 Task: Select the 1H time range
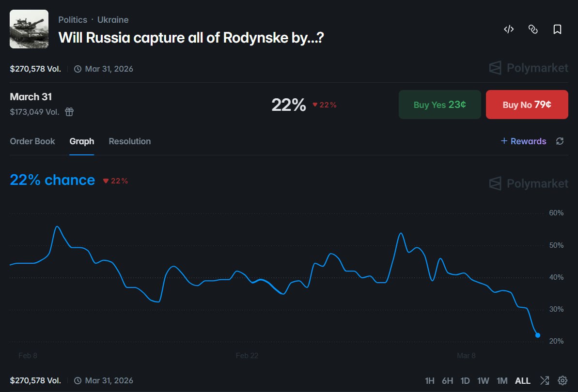click(x=429, y=380)
